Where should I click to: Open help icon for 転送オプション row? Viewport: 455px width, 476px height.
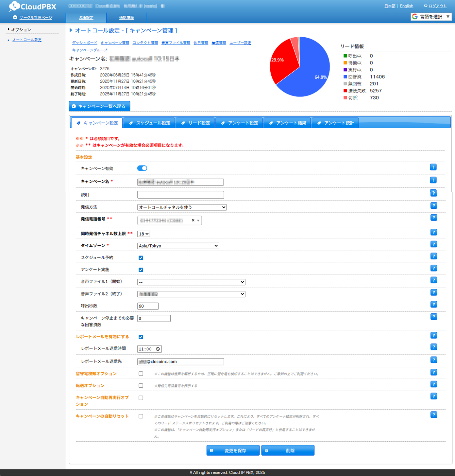433,384
